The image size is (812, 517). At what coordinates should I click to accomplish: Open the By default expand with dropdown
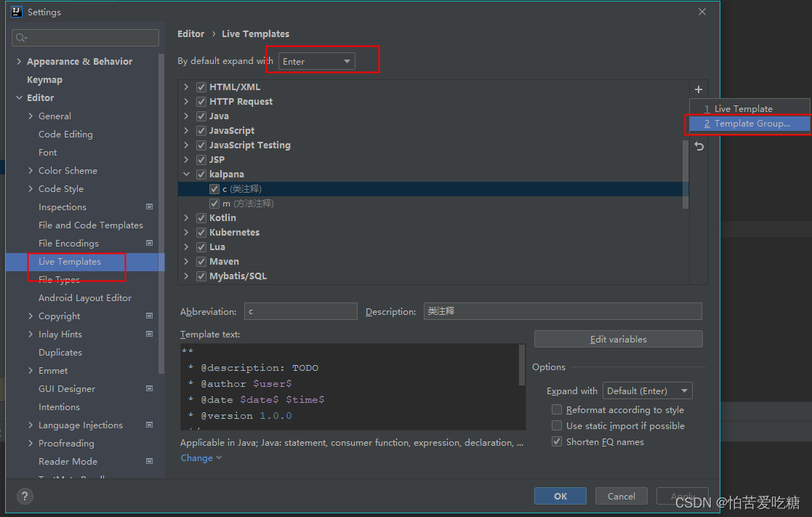point(316,61)
